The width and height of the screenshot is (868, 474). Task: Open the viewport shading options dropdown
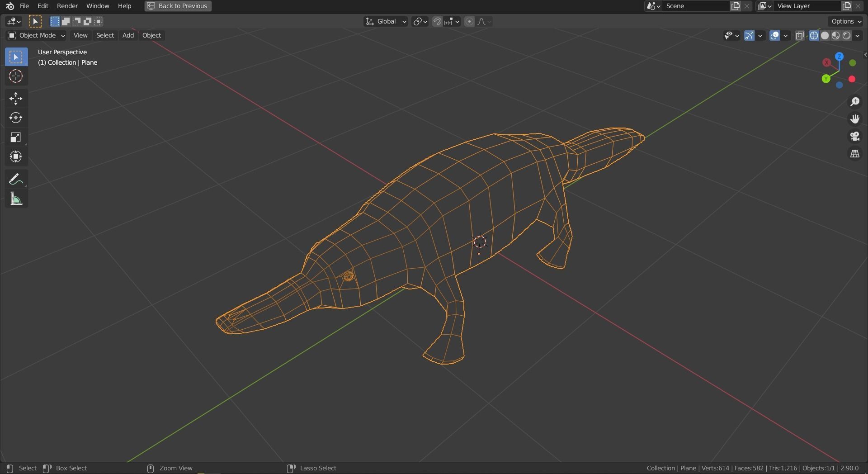point(858,35)
